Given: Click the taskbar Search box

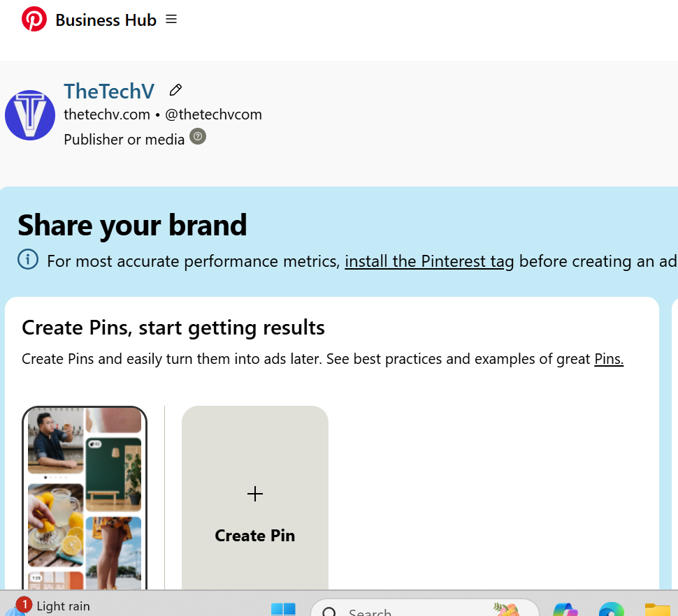Looking at the screenshot, I should pos(424,609).
